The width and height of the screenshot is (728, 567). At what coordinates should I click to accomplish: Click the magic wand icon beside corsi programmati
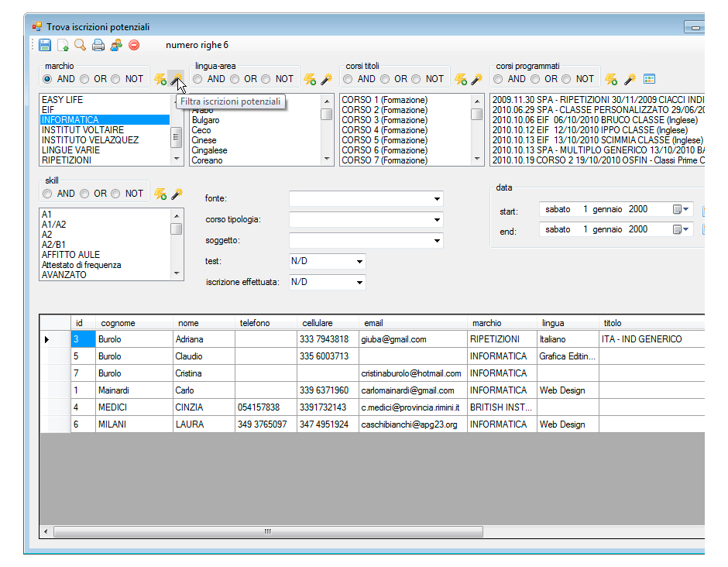tap(630, 80)
